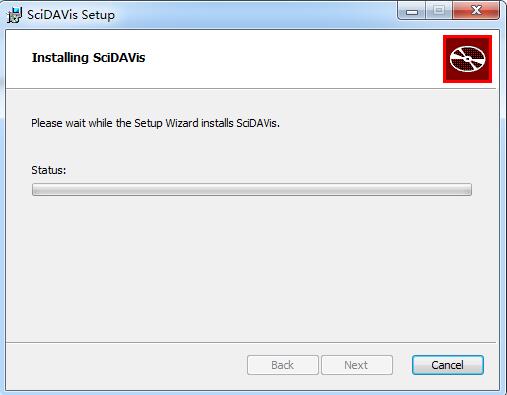Click the disabled Back button
Screen dimensions: 507x395
tap(283, 365)
